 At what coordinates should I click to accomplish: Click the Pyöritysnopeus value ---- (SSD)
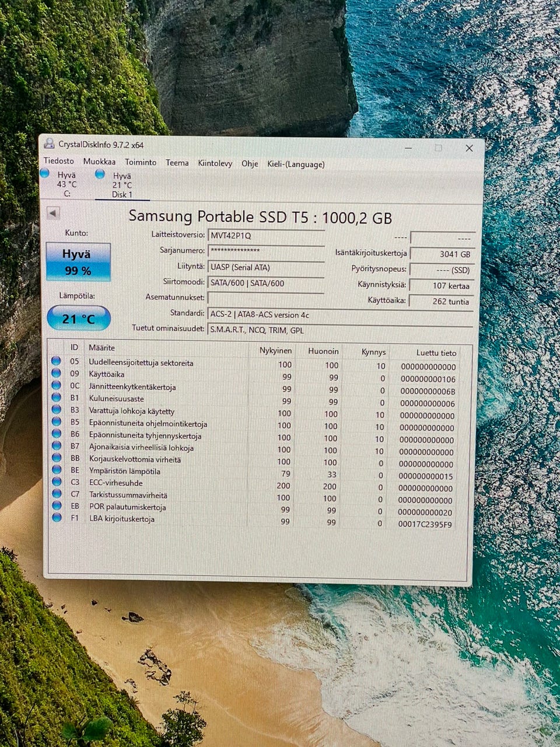442,270
